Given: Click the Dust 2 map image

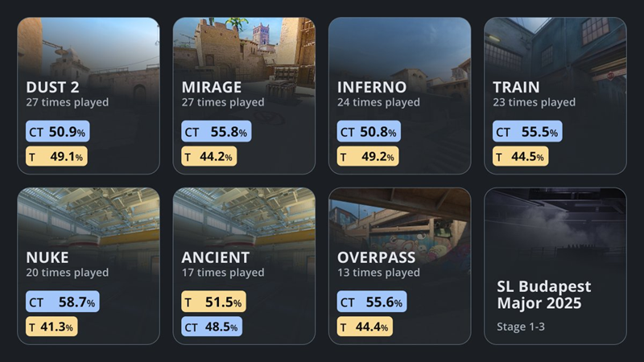Looking at the screenshot, I should (x=89, y=47).
